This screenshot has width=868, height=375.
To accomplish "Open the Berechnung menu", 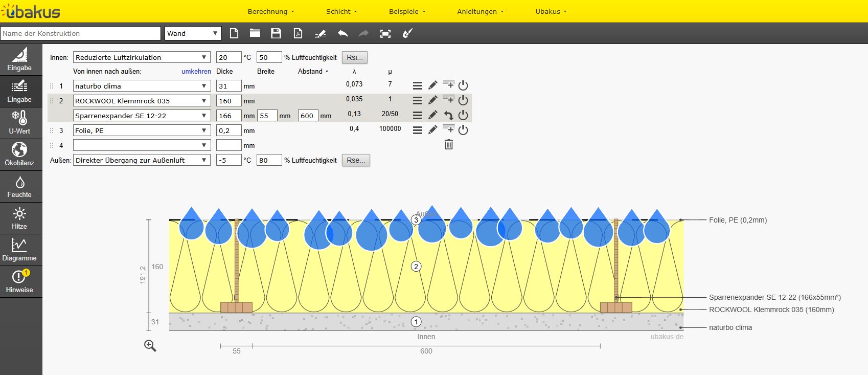I will [271, 11].
